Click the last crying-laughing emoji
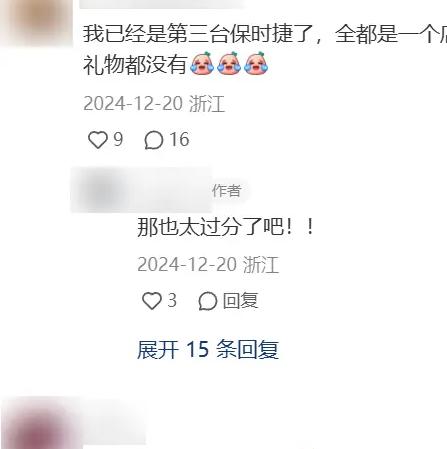This screenshot has height=449, width=447. pyautogui.click(x=256, y=63)
